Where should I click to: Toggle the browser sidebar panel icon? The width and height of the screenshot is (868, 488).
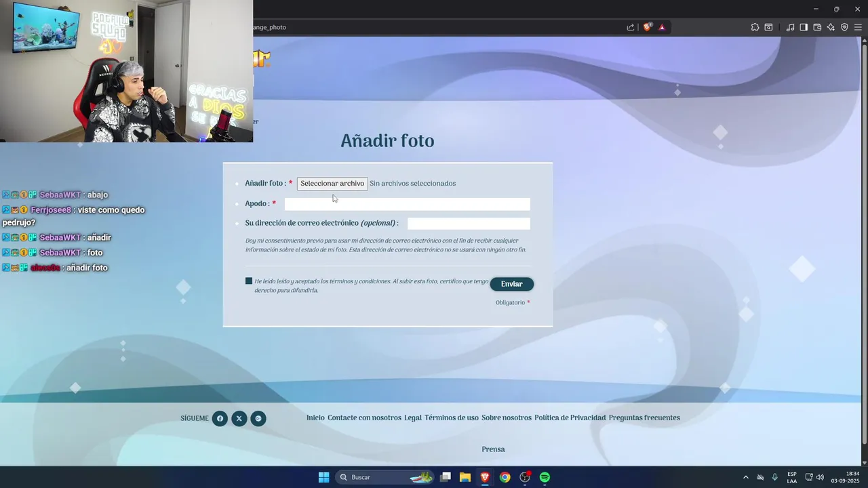point(804,27)
